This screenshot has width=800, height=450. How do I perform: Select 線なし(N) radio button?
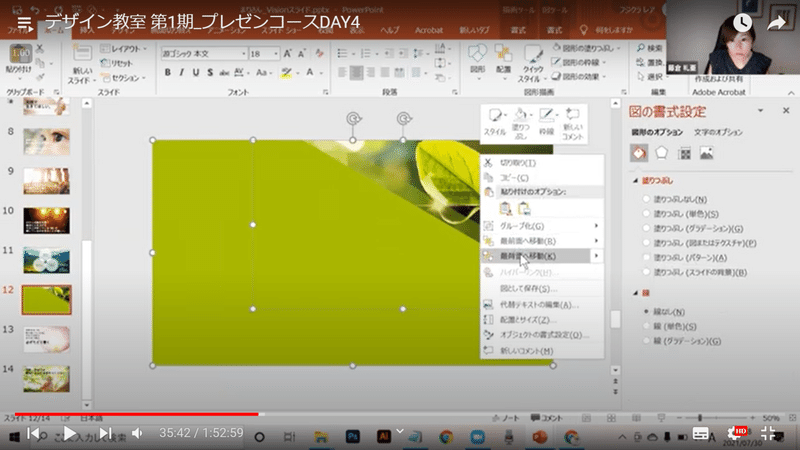click(x=646, y=311)
